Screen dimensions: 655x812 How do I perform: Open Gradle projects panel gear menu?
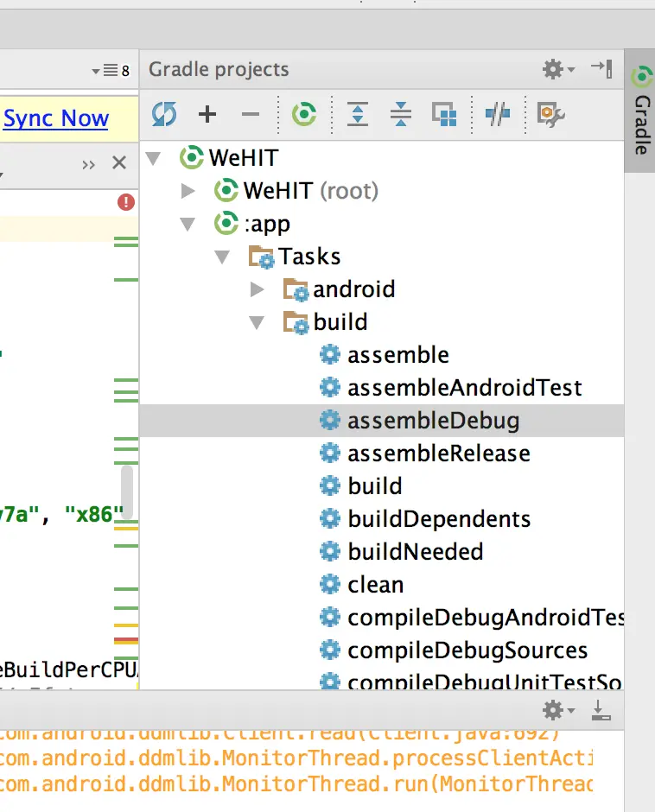[x=558, y=69]
